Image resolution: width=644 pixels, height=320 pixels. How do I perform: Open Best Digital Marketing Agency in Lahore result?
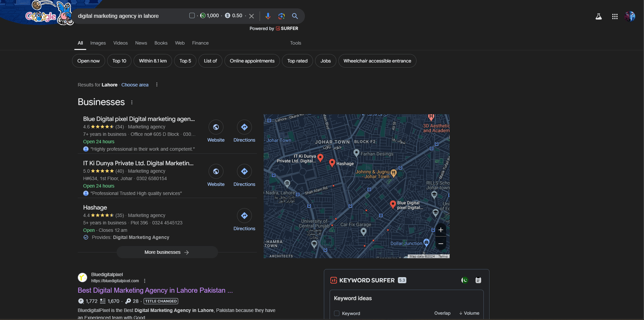coord(155,290)
